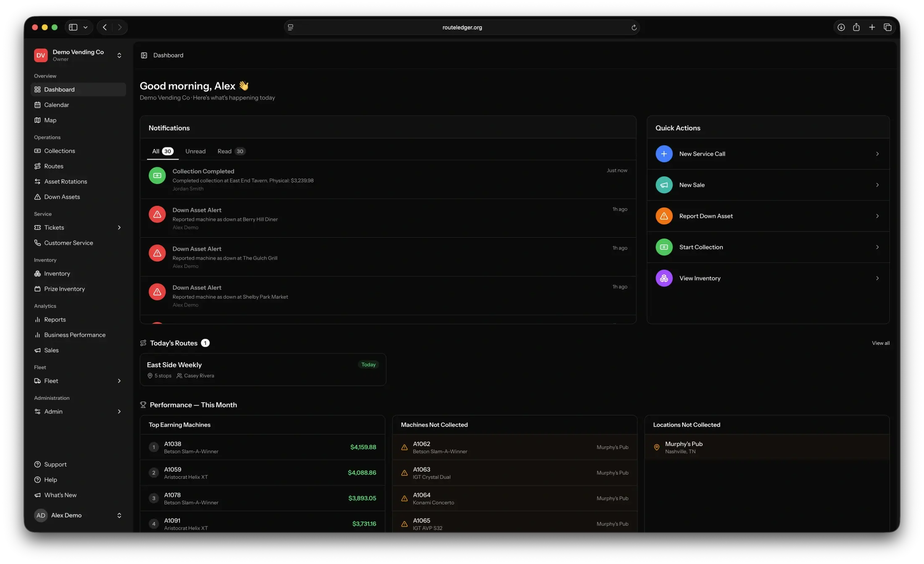Open Prize Inventory page
This screenshot has height=564, width=924.
pyautogui.click(x=78, y=289)
